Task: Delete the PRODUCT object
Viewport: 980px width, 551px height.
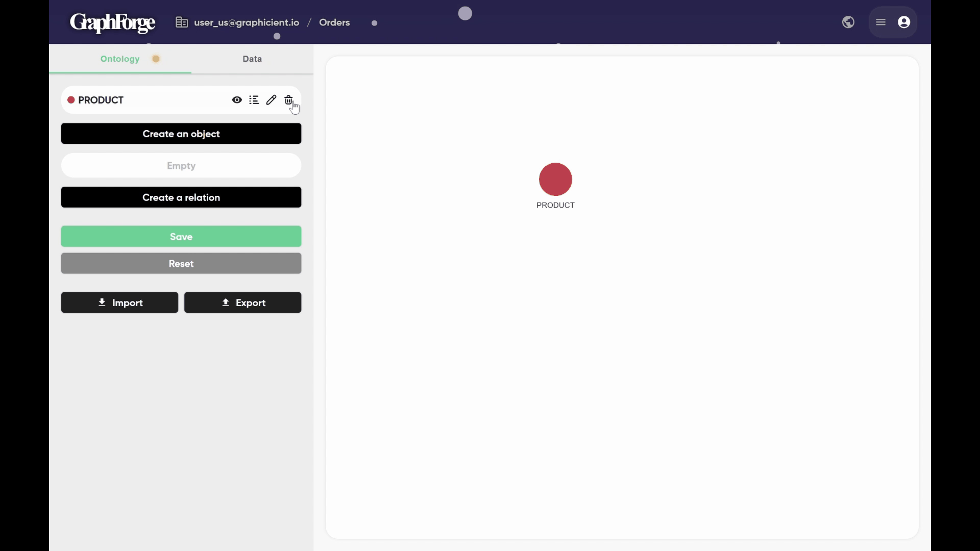Action: (288, 100)
